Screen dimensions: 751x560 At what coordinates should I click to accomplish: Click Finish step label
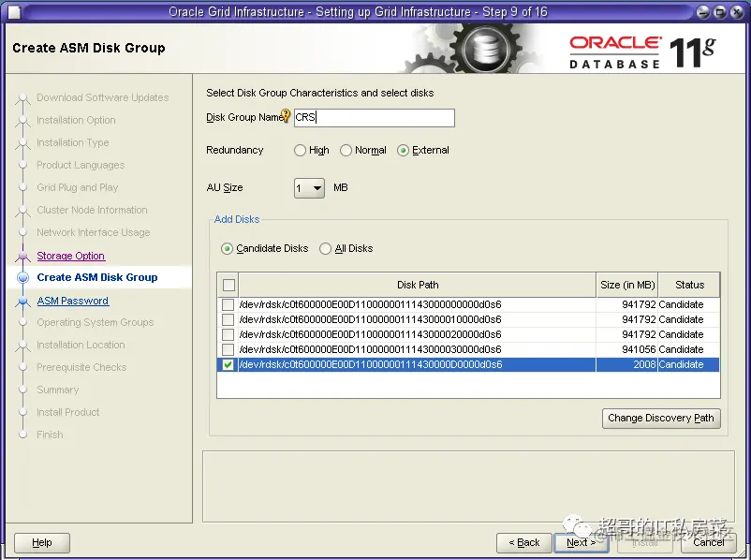(x=51, y=435)
